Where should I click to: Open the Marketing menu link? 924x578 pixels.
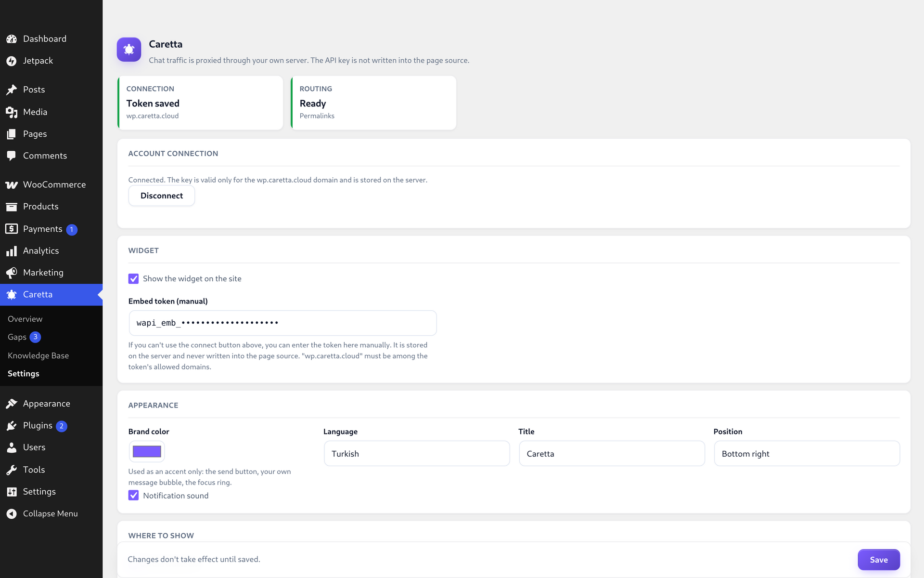click(51, 273)
